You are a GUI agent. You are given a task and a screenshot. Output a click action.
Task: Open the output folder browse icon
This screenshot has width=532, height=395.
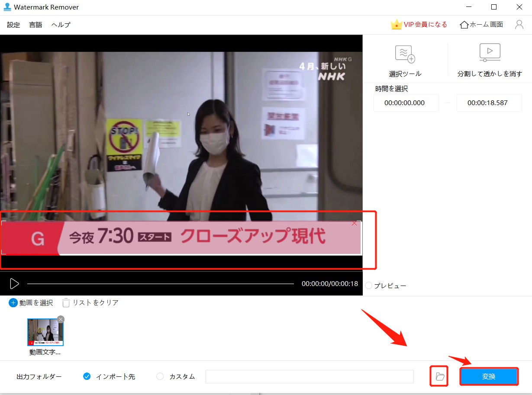coord(440,376)
